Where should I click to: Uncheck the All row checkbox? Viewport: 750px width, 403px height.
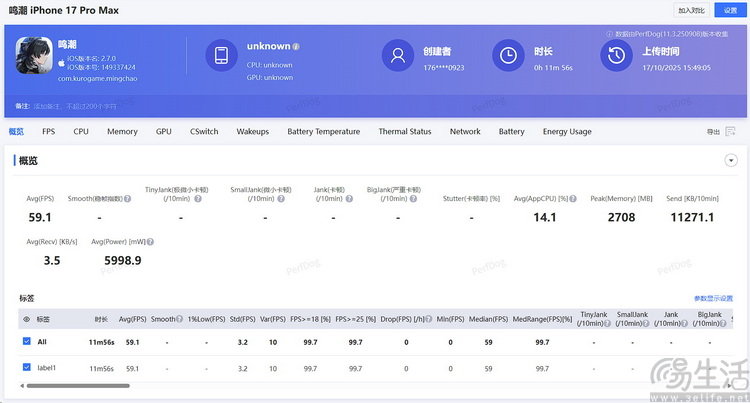(26, 342)
